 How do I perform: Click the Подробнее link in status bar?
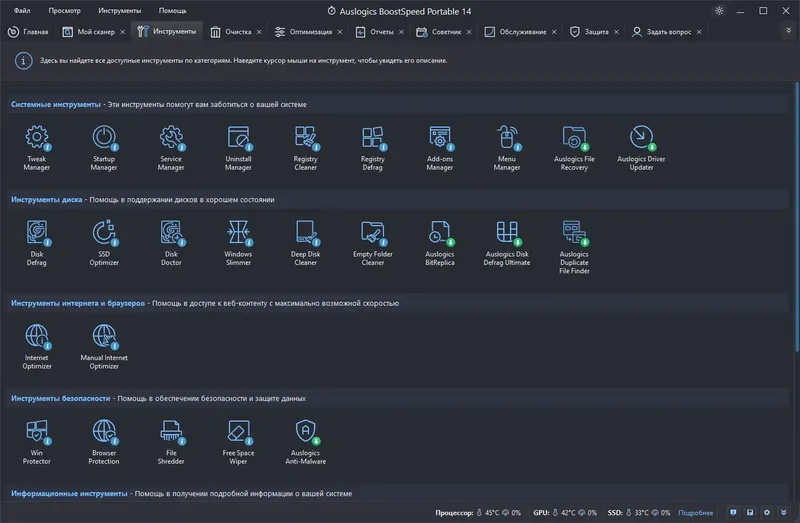(695, 513)
